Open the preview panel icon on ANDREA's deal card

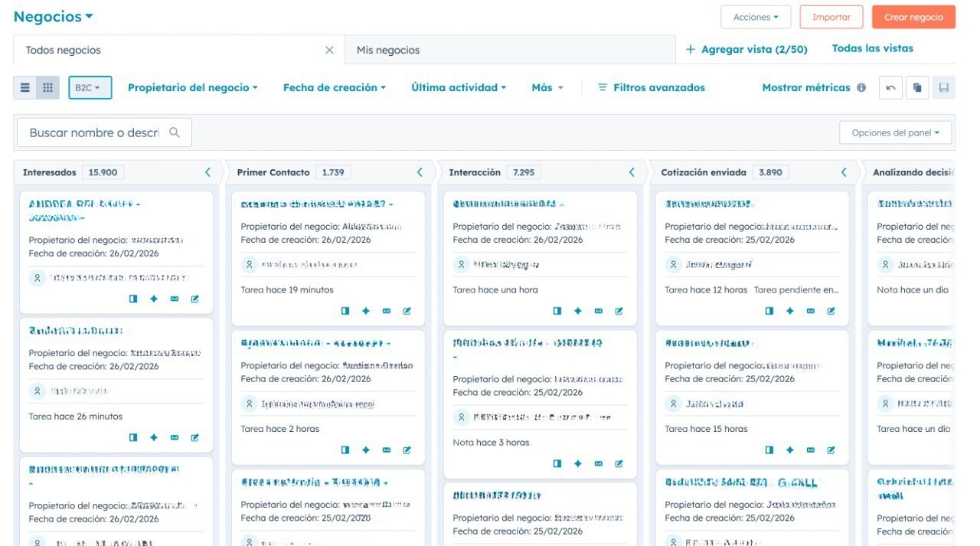(x=132, y=299)
